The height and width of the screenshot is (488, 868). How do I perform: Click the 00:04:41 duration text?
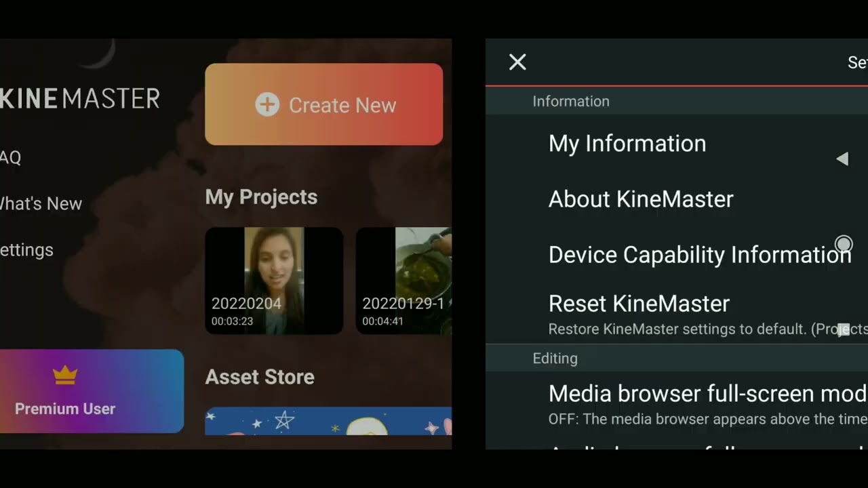click(382, 321)
